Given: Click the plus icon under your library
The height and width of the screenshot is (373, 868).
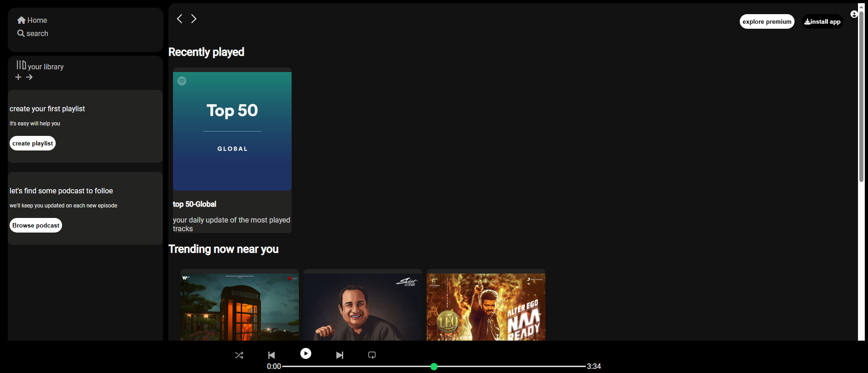Looking at the screenshot, I should tap(18, 77).
